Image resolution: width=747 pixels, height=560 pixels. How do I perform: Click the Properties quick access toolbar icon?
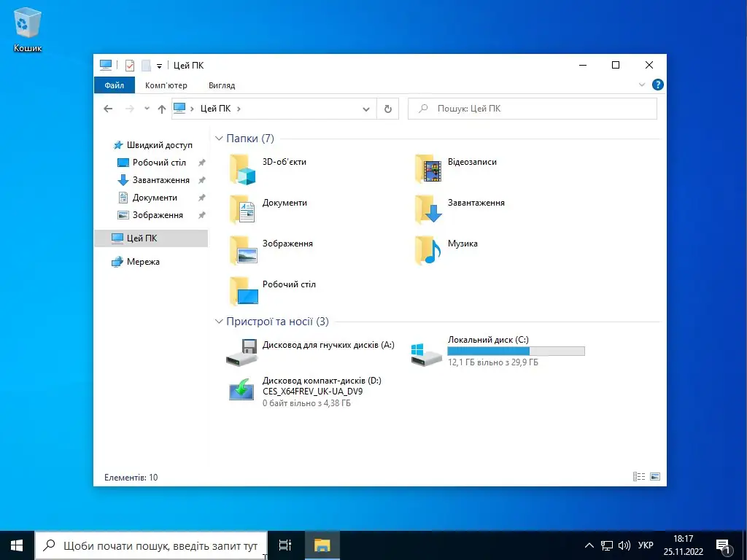(130, 65)
